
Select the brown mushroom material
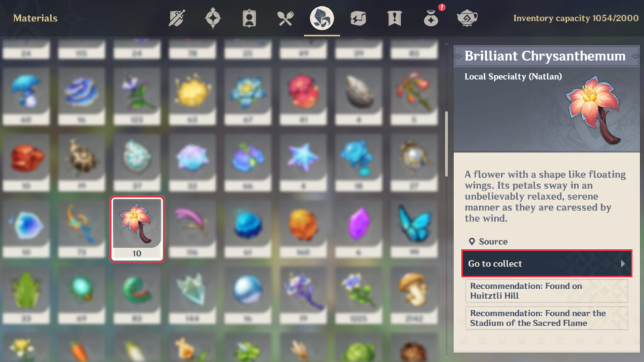[414, 295]
